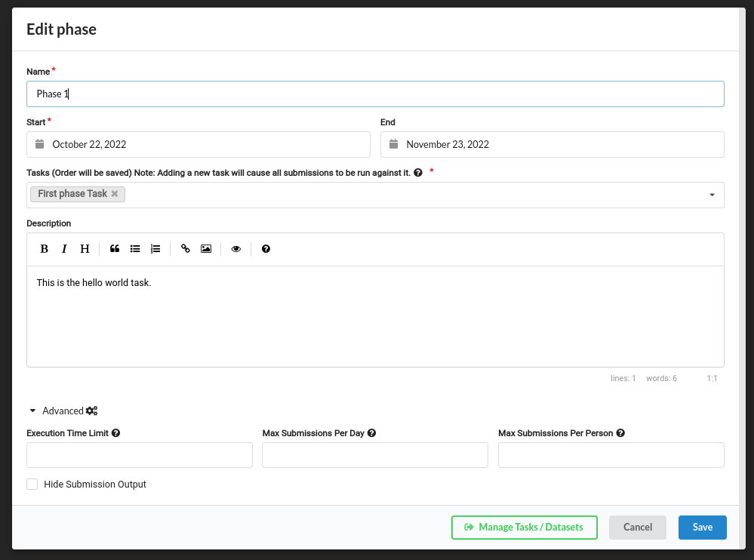Click Manage Tasks / Datasets button
This screenshot has height=560, width=754.
point(524,528)
